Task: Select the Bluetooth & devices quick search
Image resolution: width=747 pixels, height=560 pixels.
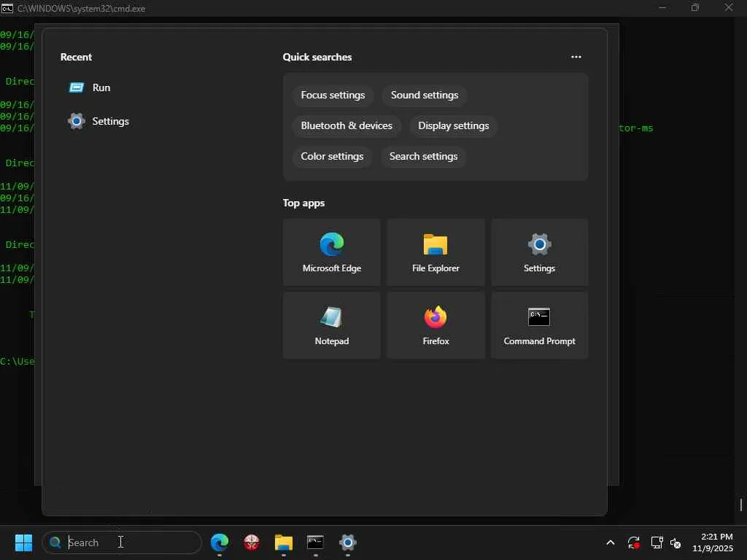Action: point(347,125)
